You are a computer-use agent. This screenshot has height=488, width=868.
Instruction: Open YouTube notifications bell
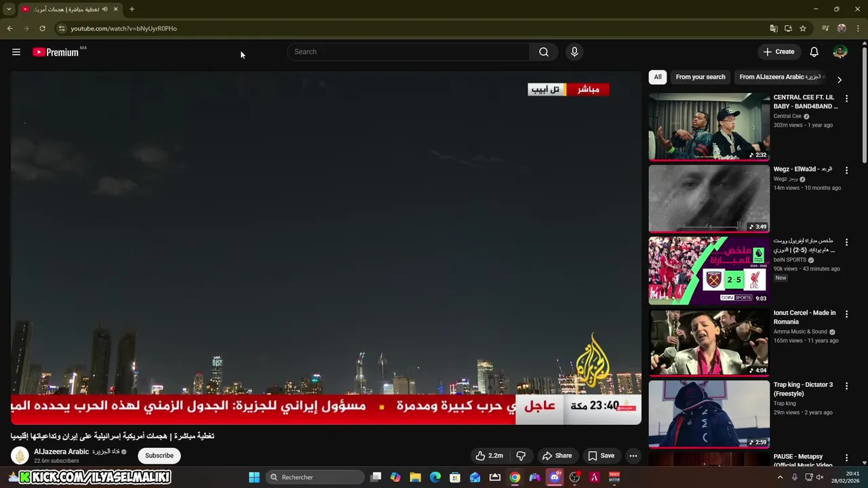(x=814, y=52)
